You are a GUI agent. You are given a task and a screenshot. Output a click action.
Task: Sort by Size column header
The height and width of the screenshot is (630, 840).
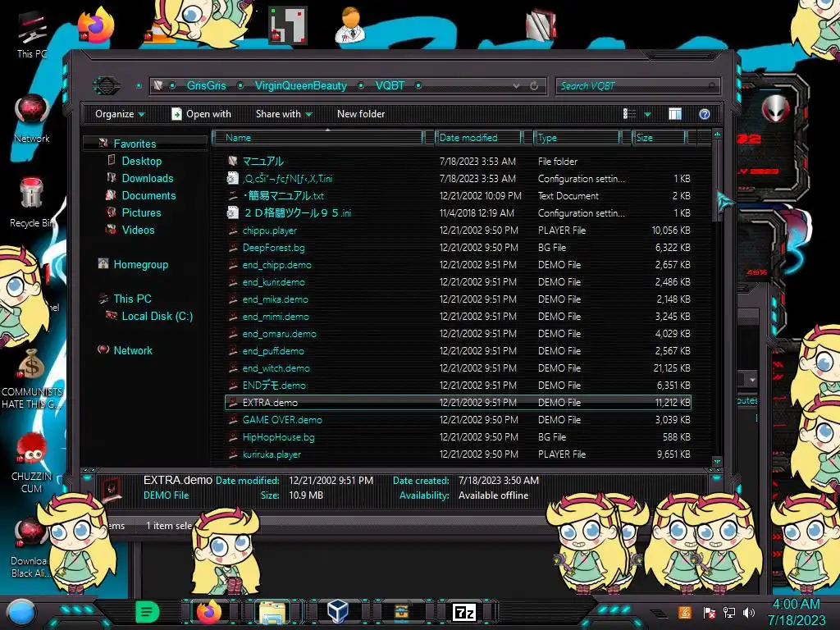coord(659,138)
